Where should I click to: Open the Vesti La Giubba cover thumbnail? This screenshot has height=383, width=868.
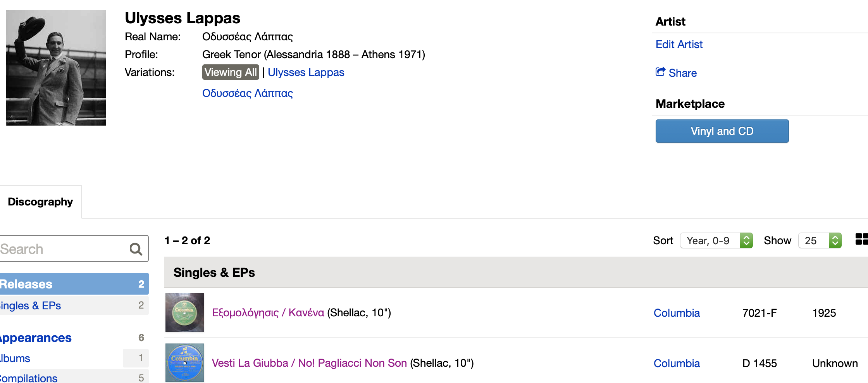[184, 363]
